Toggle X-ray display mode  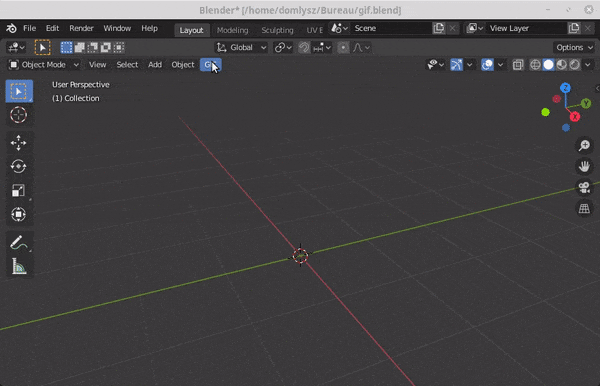(x=518, y=65)
